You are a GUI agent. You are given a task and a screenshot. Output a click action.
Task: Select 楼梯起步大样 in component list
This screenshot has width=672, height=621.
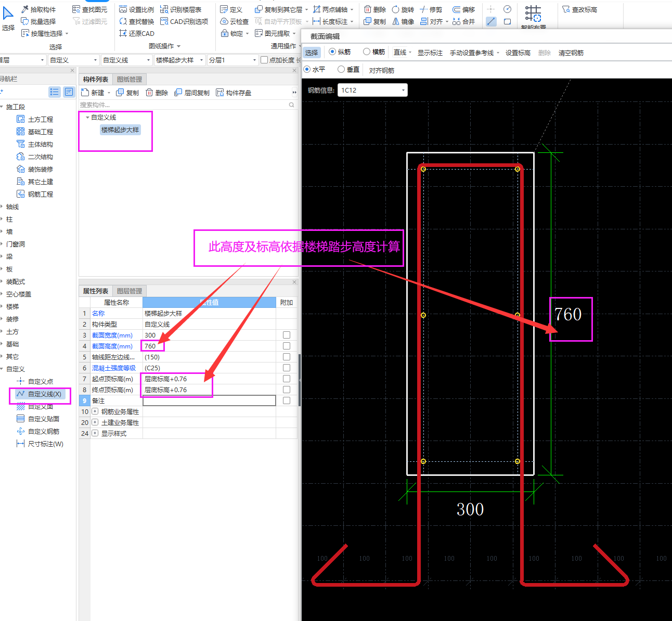click(120, 130)
